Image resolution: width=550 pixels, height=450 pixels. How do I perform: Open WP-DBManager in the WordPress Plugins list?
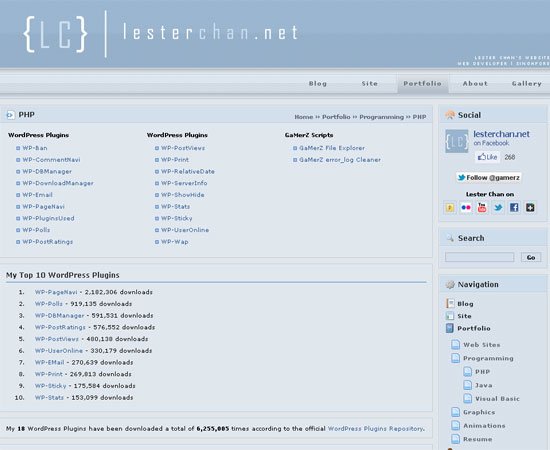coord(47,172)
